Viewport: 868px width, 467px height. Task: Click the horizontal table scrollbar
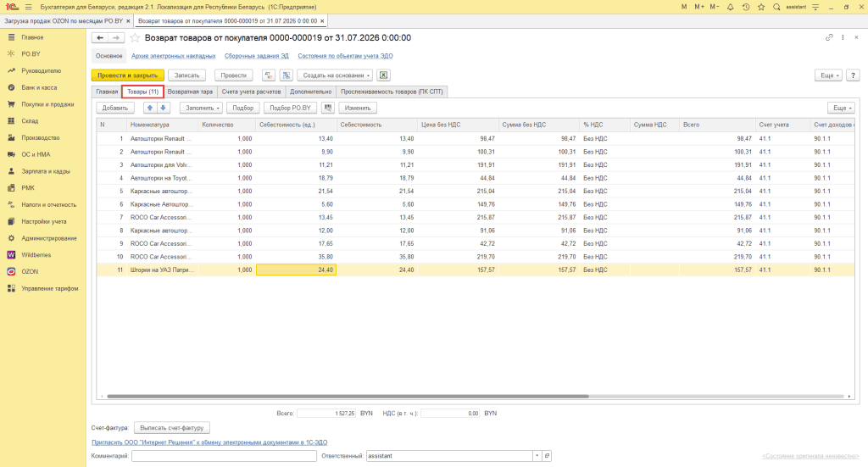[348, 396]
